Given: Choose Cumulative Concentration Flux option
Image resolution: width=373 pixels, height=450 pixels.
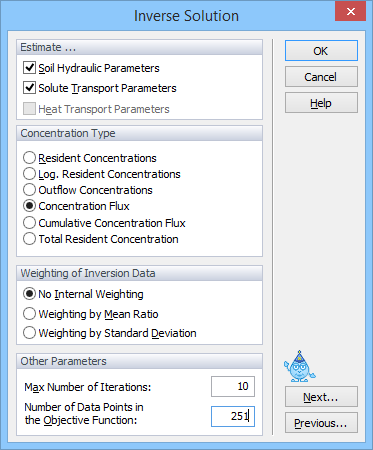Looking at the screenshot, I should [x=29, y=223].
